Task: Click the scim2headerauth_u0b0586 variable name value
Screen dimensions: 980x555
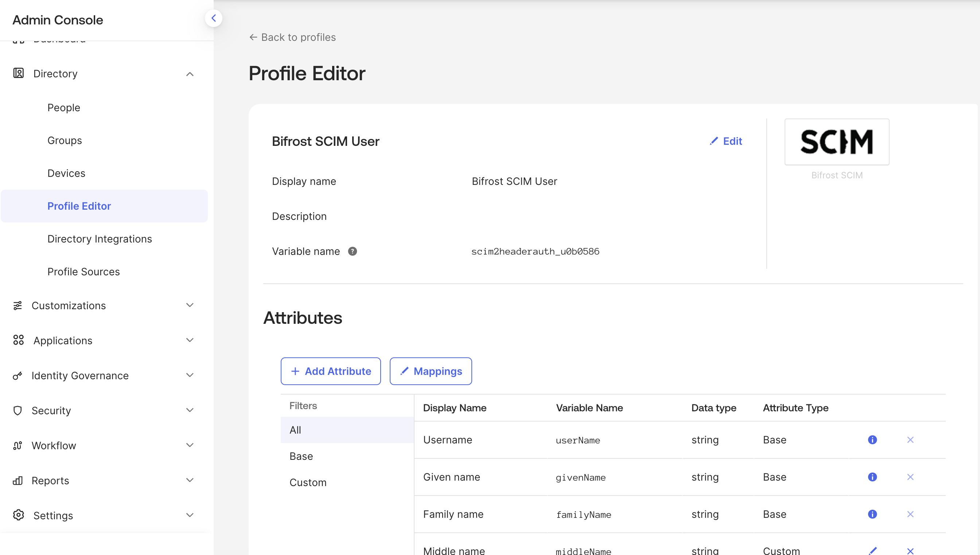Action: pyautogui.click(x=535, y=251)
